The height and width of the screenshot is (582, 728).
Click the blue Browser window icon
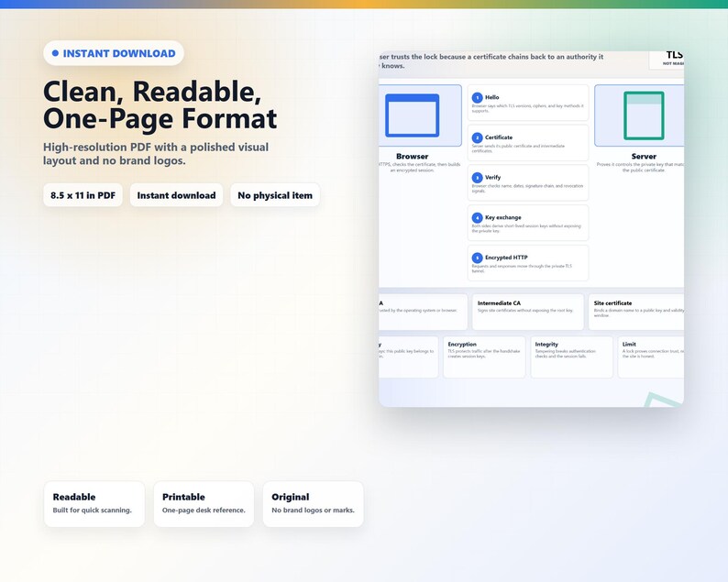click(x=413, y=115)
